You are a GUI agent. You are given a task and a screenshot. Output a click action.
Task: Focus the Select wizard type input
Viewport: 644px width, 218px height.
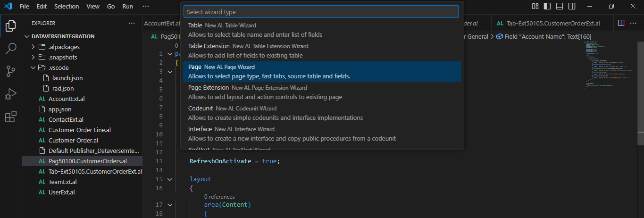click(x=321, y=12)
